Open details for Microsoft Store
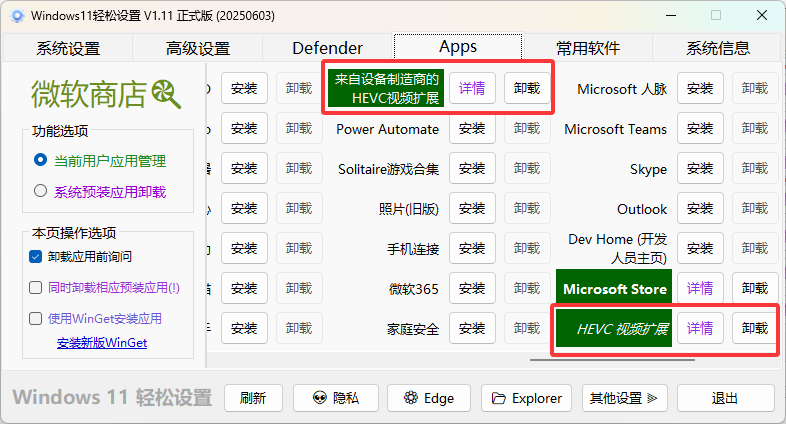Image resolution: width=786 pixels, height=424 pixels. pyautogui.click(x=700, y=288)
